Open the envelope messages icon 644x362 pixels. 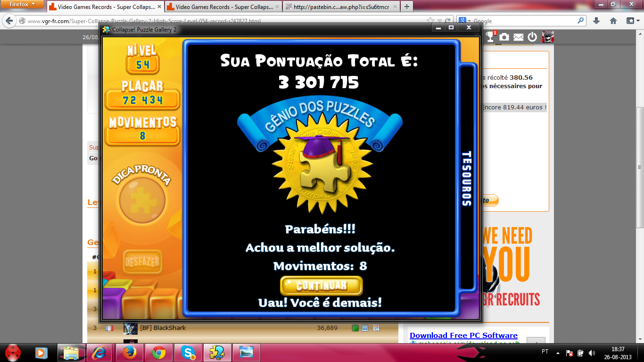coord(519,37)
